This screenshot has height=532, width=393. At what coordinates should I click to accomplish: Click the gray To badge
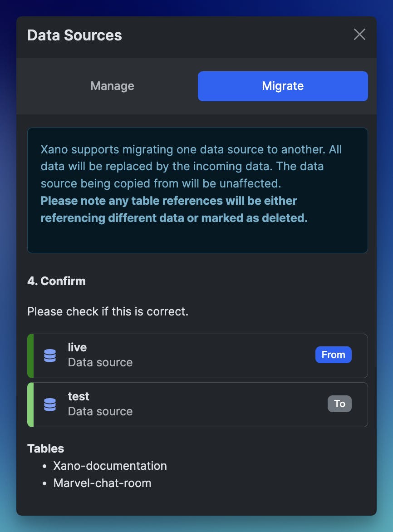tap(339, 404)
